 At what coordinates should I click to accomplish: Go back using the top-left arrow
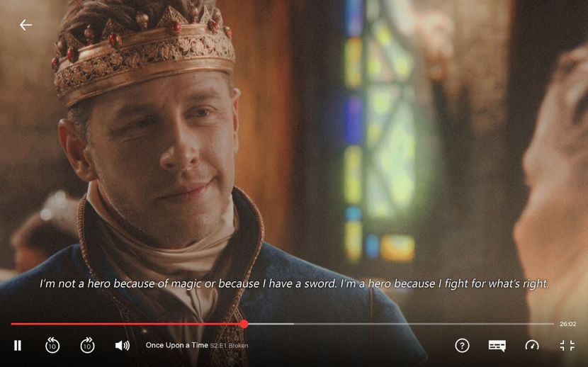pyautogui.click(x=26, y=25)
